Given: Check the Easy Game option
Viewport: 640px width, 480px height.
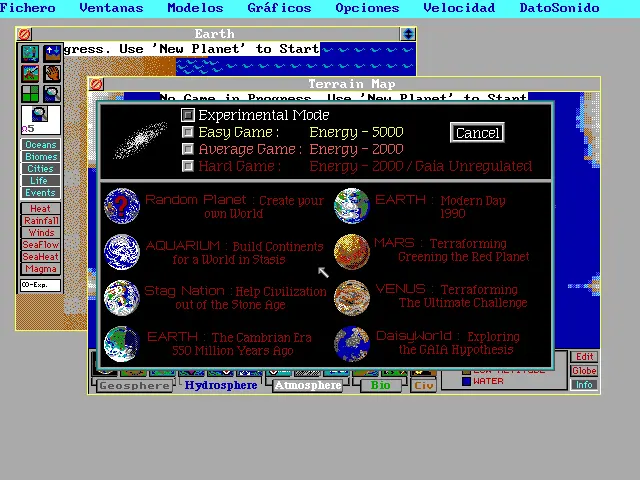Looking at the screenshot, I should pos(188,132).
